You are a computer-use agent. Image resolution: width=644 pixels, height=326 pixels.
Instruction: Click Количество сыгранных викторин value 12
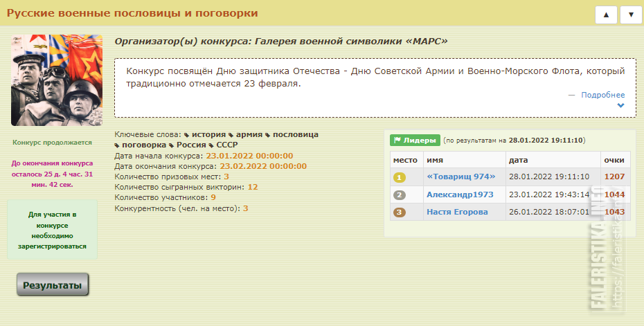click(253, 187)
